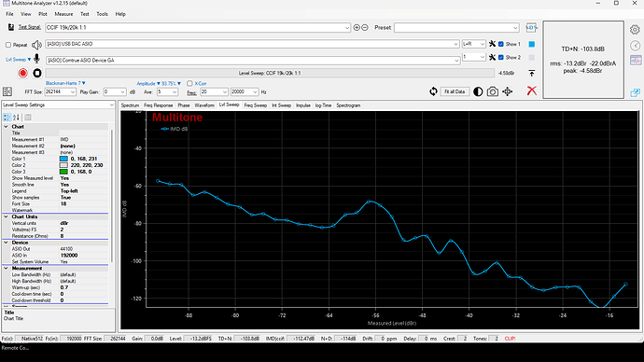Sort property grid alphabetically

[x=16, y=118]
